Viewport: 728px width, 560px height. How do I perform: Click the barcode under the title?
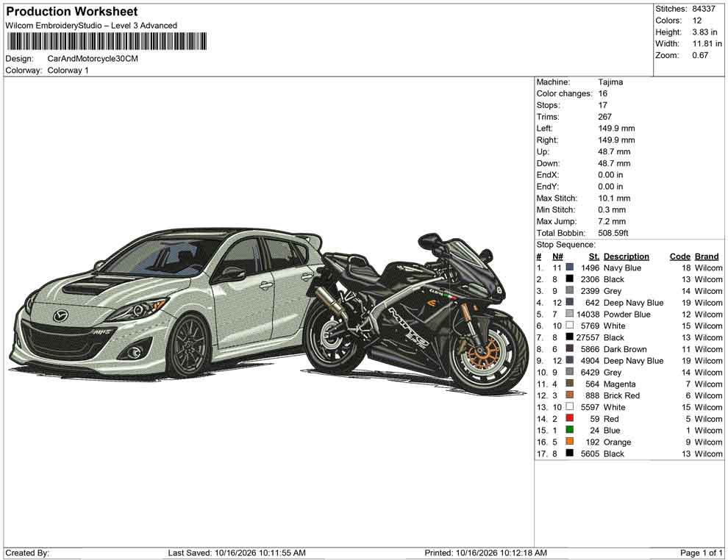coord(107,41)
